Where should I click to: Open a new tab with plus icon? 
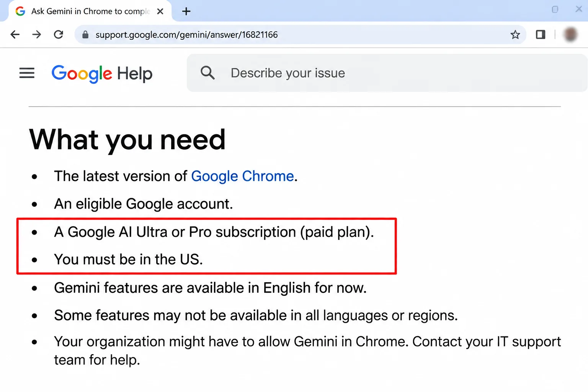click(186, 11)
